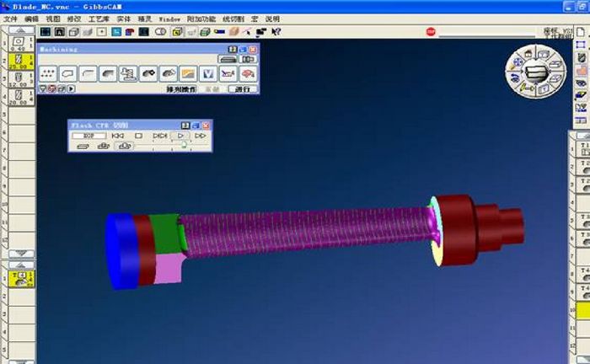Rewind the cut part rendering
Image resolution: width=590 pixels, height=364 pixels.
(118, 136)
